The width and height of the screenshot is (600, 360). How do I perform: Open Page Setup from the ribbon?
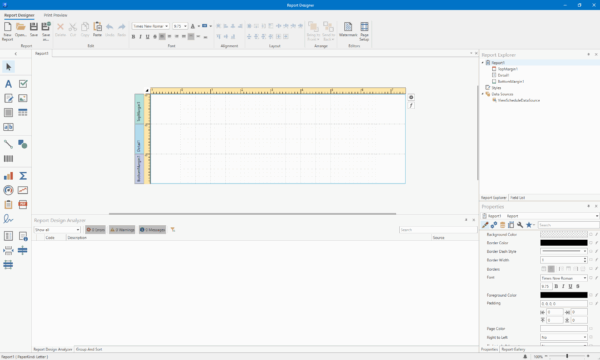tap(364, 31)
